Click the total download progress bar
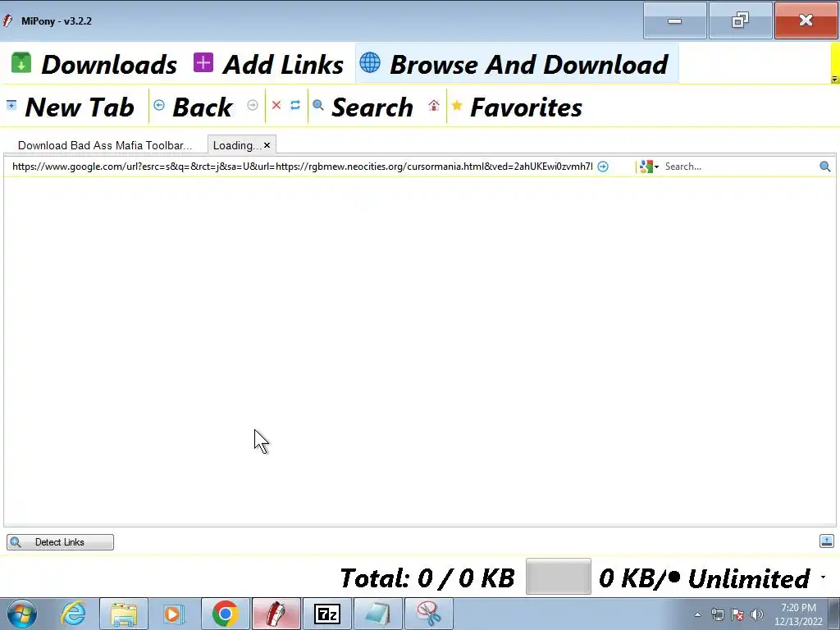This screenshot has width=840, height=630. pos(558,577)
